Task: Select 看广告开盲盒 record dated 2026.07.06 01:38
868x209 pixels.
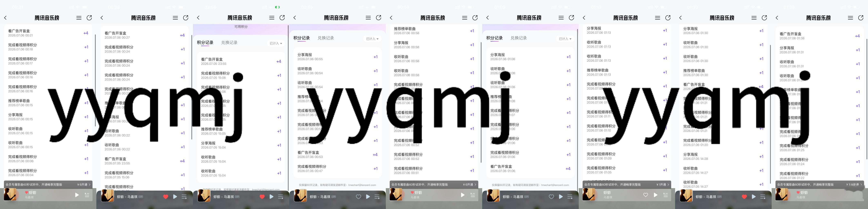Action: tap(820, 36)
